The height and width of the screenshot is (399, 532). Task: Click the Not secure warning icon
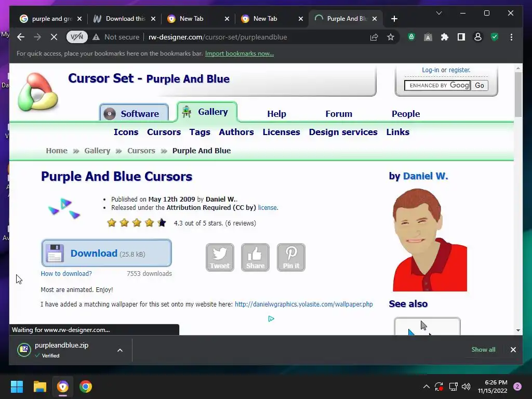(x=96, y=37)
